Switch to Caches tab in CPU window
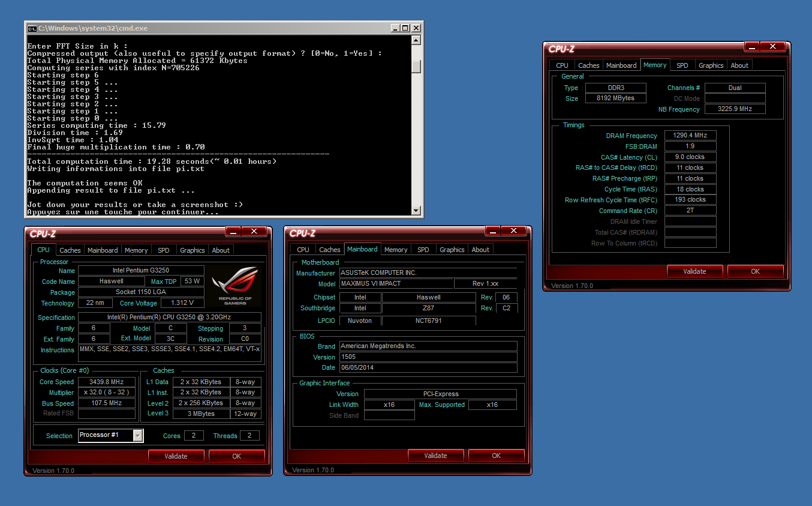 [70, 250]
